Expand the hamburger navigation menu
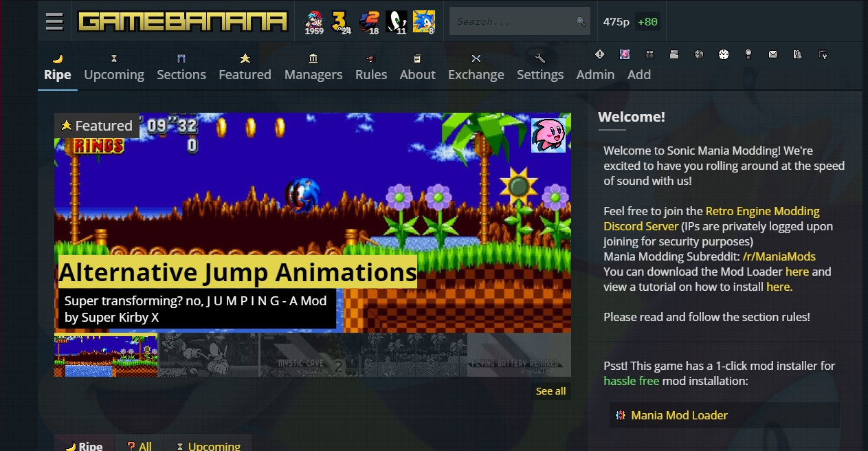Screen dimensions: 868x451 (x=54, y=21)
